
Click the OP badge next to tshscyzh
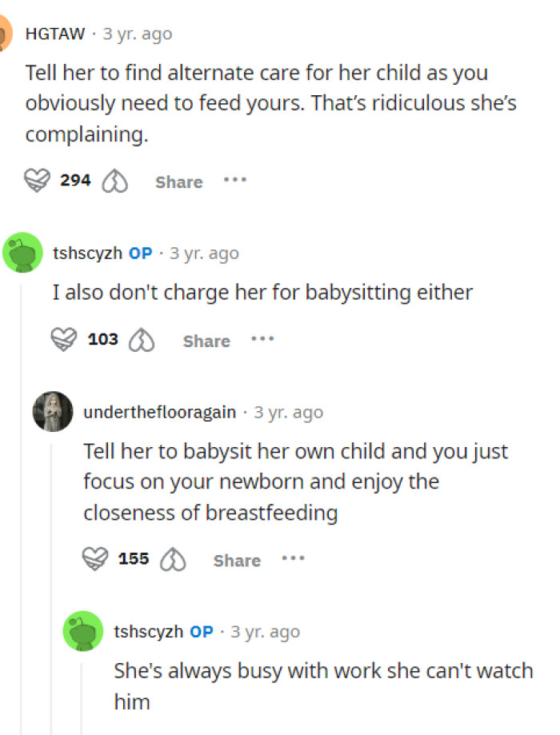[x=140, y=253]
